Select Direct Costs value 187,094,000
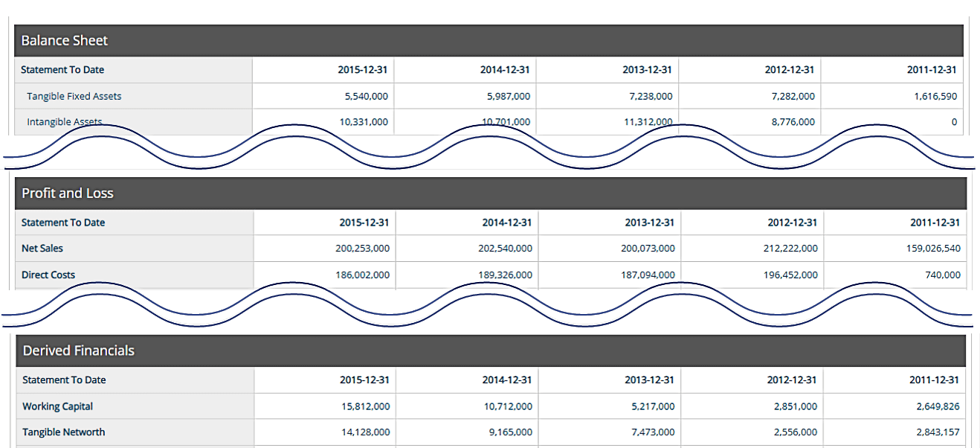This screenshot has height=448, width=980. (648, 275)
